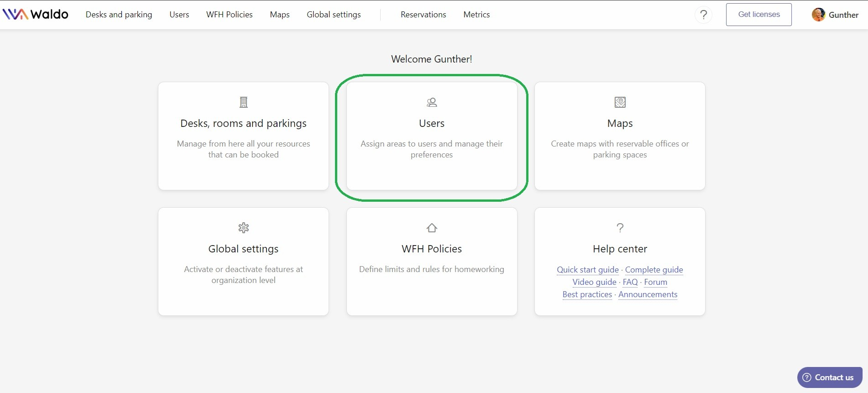Click the people icon on Users card
The width and height of the screenshot is (868, 393).
432,102
